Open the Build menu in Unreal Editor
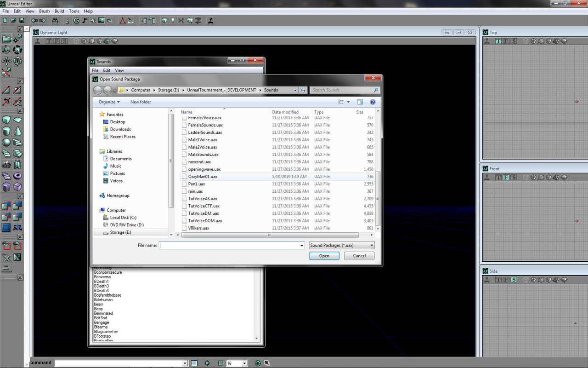 pos(59,11)
